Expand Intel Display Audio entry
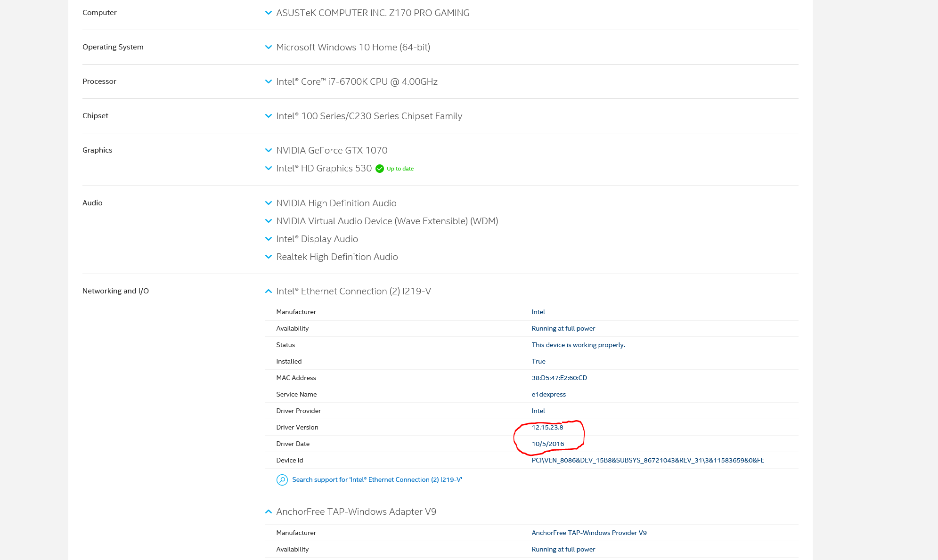Image resolution: width=938 pixels, height=560 pixels. tap(269, 239)
